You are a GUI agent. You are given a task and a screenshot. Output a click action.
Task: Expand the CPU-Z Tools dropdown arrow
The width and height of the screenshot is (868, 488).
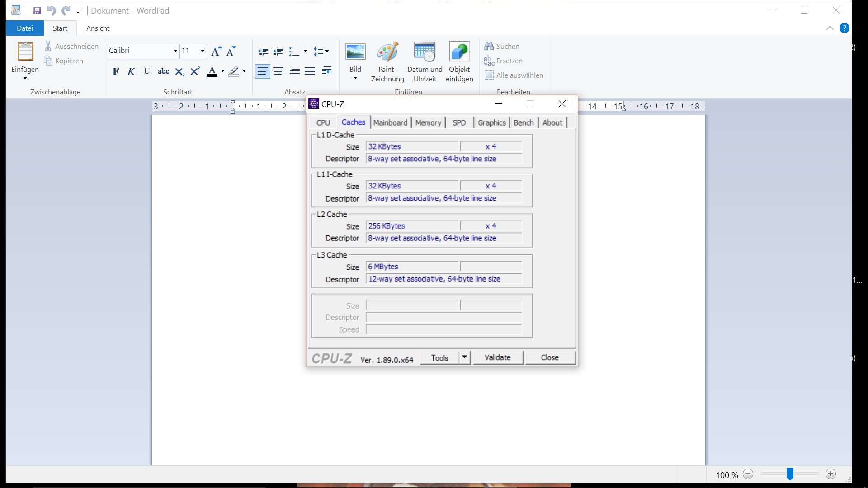[464, 357]
